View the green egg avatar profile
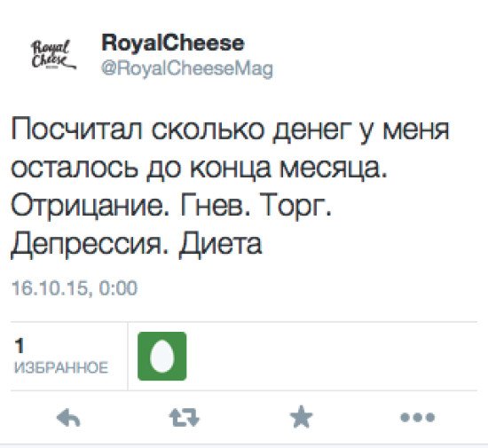Image resolution: width=488 pixels, height=448 pixels. click(162, 357)
